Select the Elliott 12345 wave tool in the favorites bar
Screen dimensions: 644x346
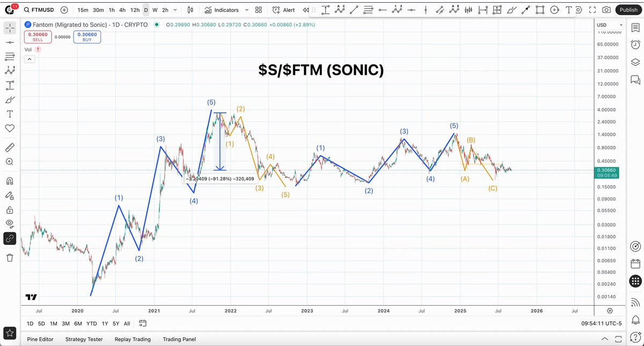pos(397,10)
